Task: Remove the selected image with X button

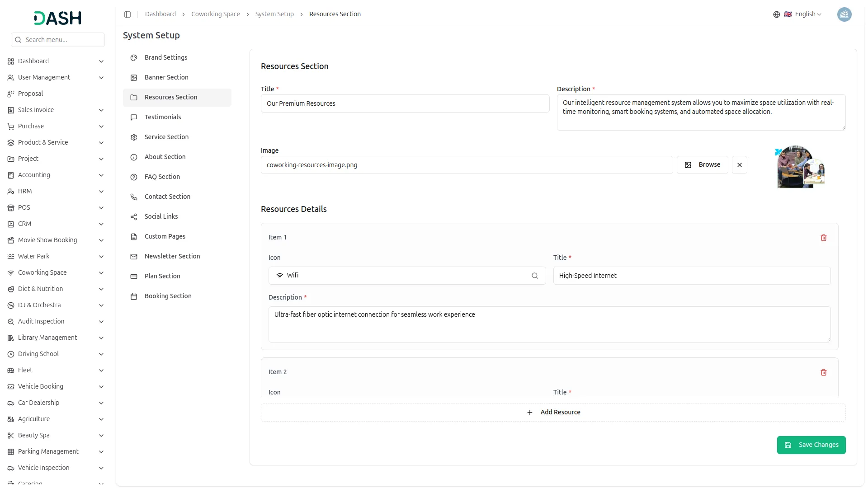Action: coord(739,165)
